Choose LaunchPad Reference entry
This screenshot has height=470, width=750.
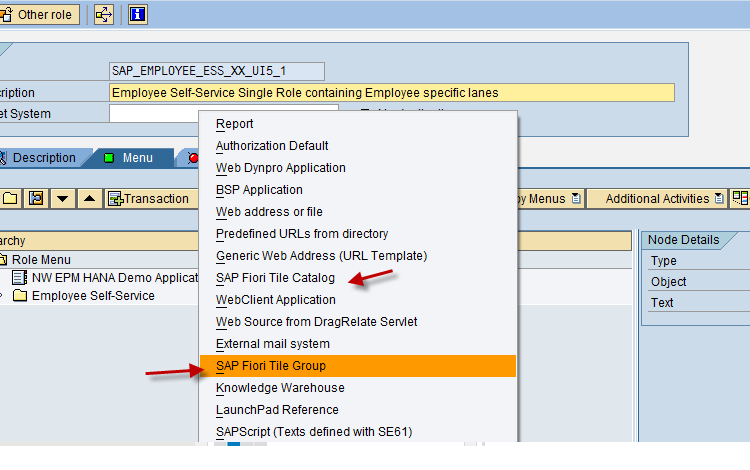click(358, 410)
